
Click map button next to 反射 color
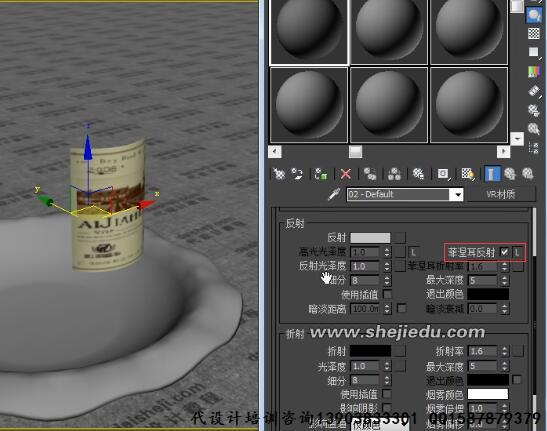[x=400, y=238]
